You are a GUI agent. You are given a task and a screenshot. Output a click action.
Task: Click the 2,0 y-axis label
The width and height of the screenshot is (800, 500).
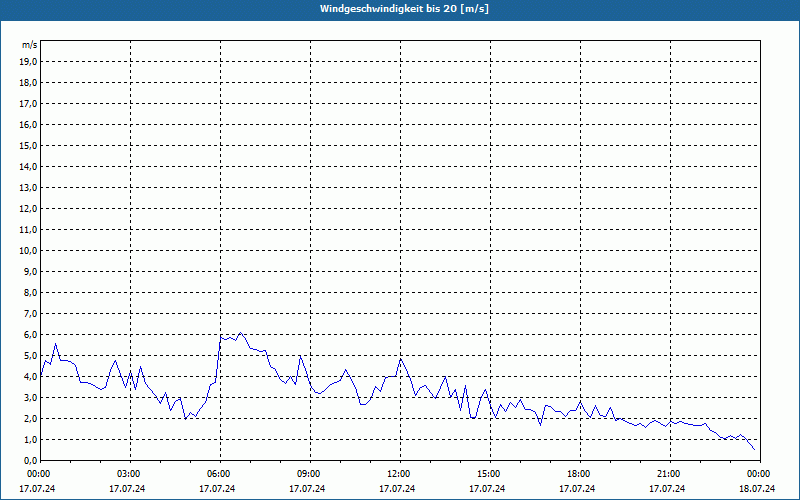31,418
